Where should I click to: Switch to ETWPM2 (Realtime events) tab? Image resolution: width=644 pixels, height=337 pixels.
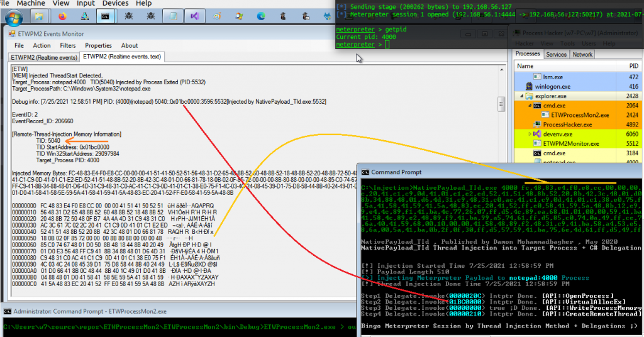coord(44,57)
